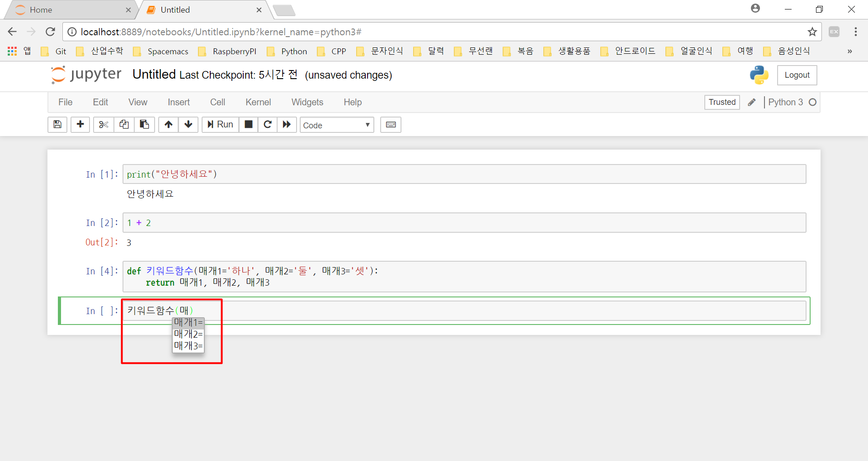Cut selected cells with scissors icon
Viewport: 868px width, 461px height.
coord(104,125)
